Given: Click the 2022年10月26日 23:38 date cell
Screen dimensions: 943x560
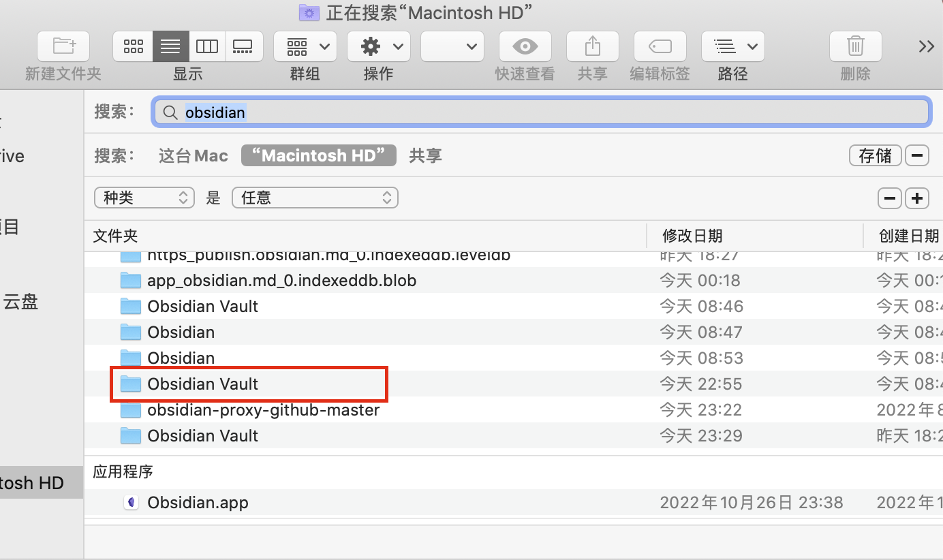Looking at the screenshot, I should point(752,503).
